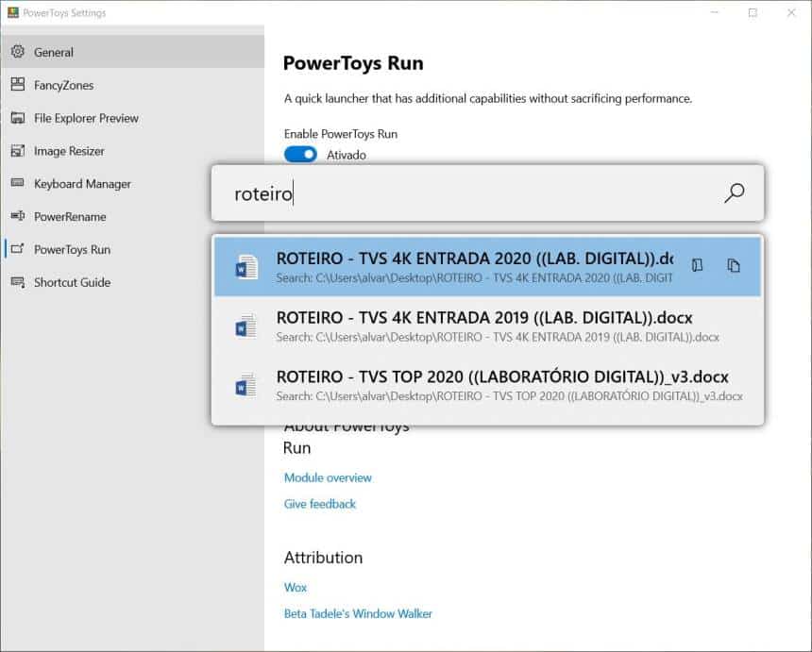Click Word icon of TVS TOP 2020 result
Screen dimensions: 812x652
246,385
